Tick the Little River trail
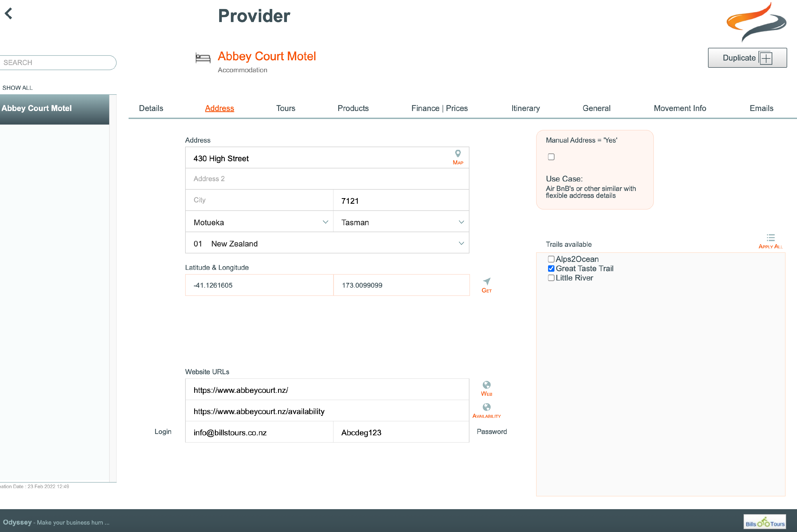 551,278
